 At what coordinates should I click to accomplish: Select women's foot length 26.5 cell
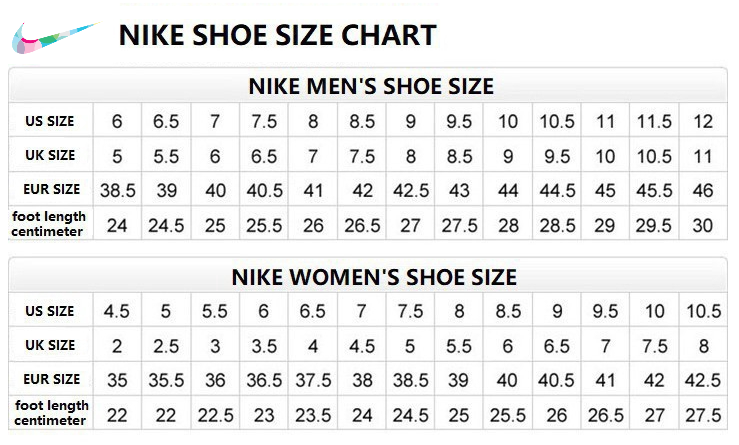606,415
